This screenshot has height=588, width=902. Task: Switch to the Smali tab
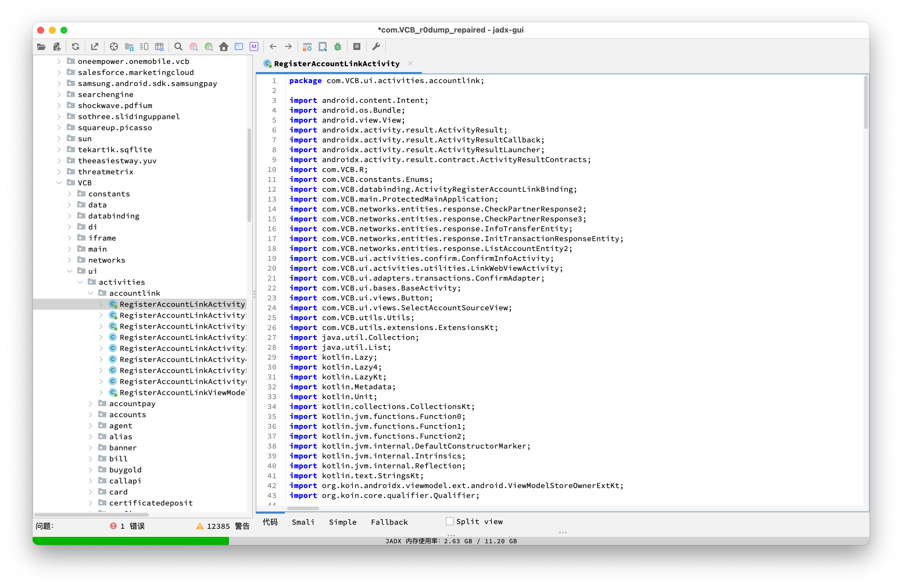pyautogui.click(x=303, y=522)
